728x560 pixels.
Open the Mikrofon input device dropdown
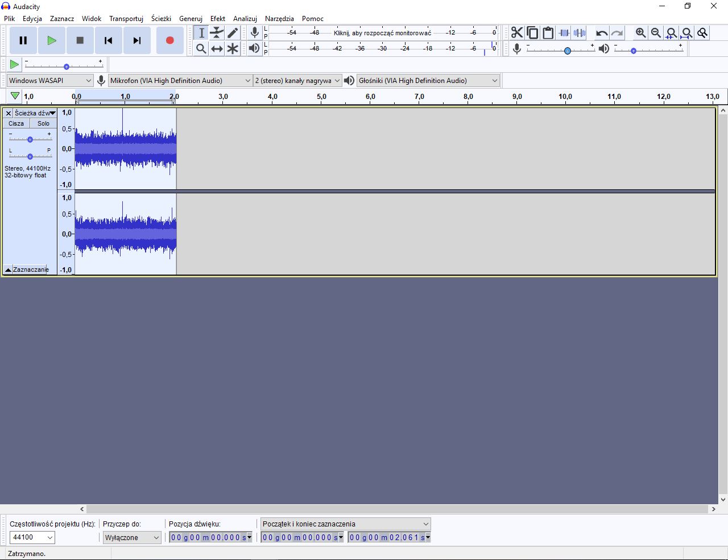180,80
